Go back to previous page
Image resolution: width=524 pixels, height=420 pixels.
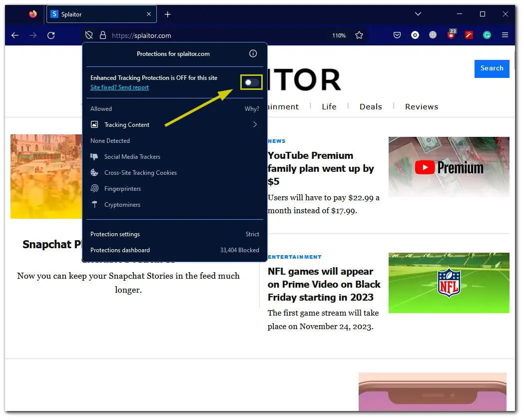[x=15, y=35]
